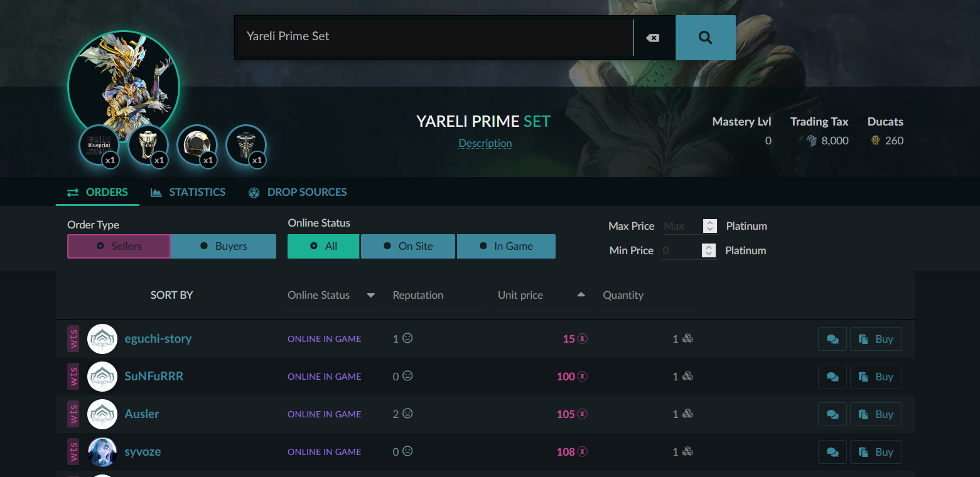Open Ausler's profile link
The image size is (980, 477).
coord(142,414)
